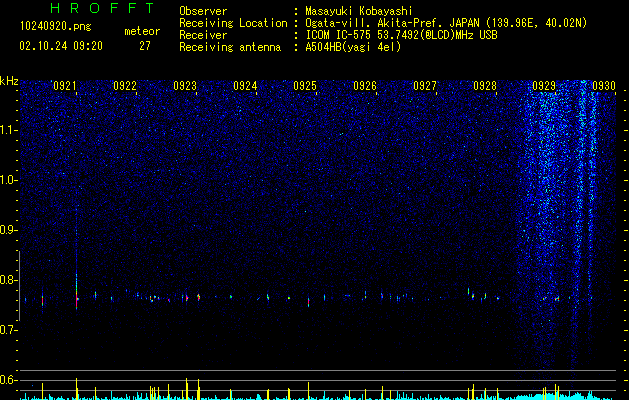
Task: Click the meteor count 27
Action: click(145, 46)
